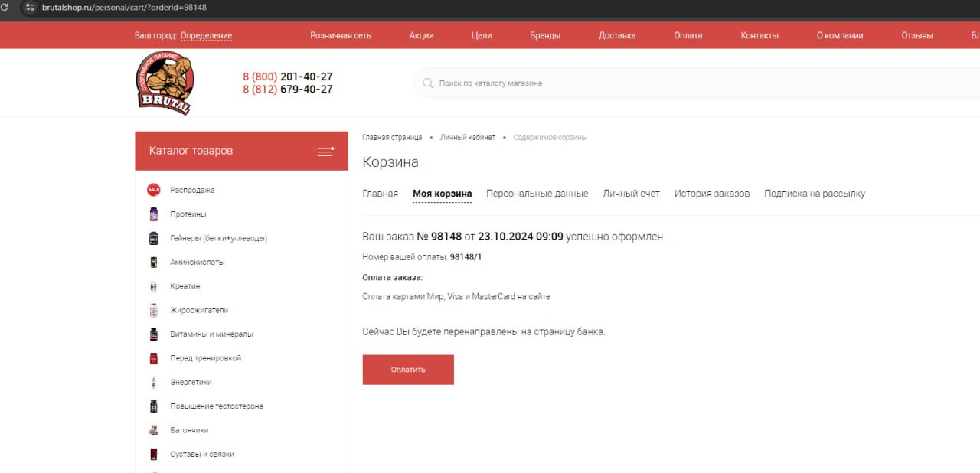Click the Батончики category icon
980x473 pixels.
tap(154, 430)
